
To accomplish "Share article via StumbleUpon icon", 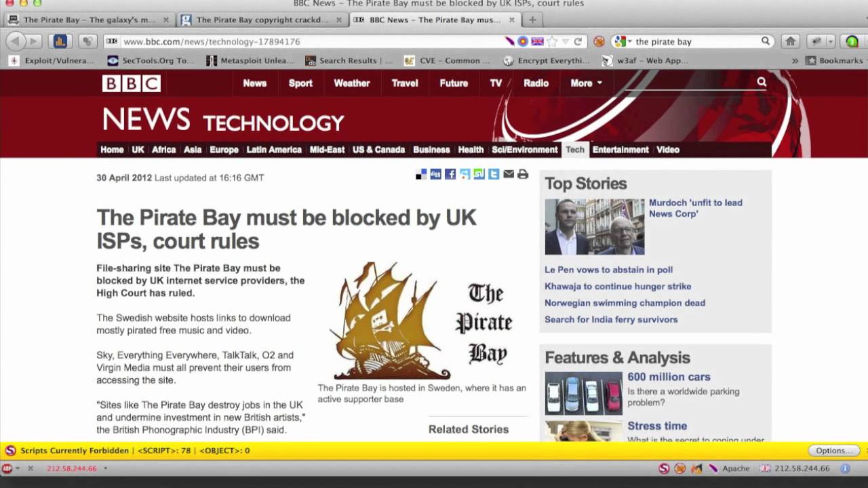I will click(x=479, y=174).
